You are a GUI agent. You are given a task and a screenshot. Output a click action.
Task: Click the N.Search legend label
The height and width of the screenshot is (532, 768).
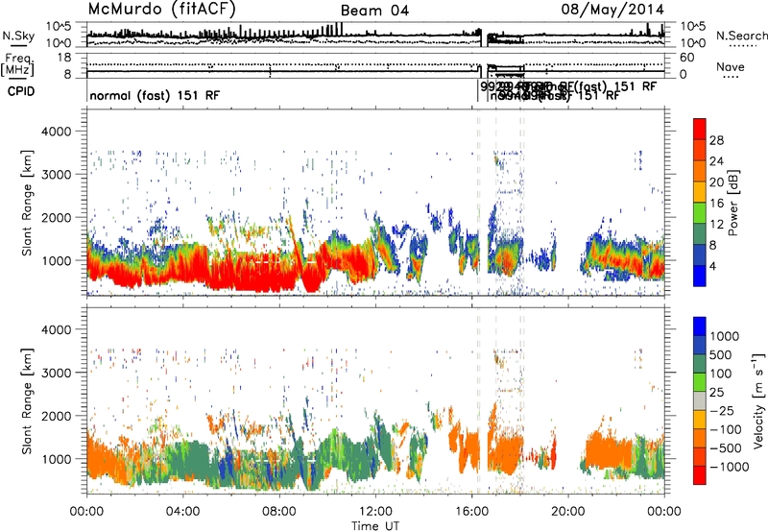(x=741, y=36)
